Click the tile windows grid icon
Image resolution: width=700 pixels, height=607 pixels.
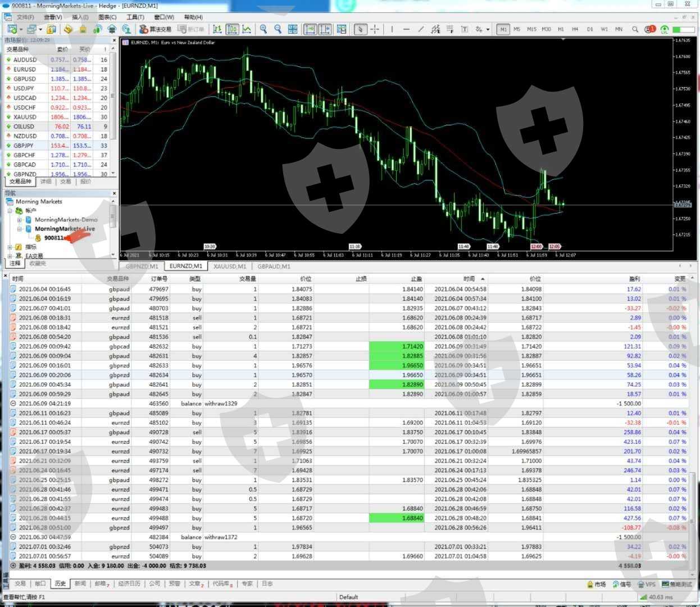point(293,29)
